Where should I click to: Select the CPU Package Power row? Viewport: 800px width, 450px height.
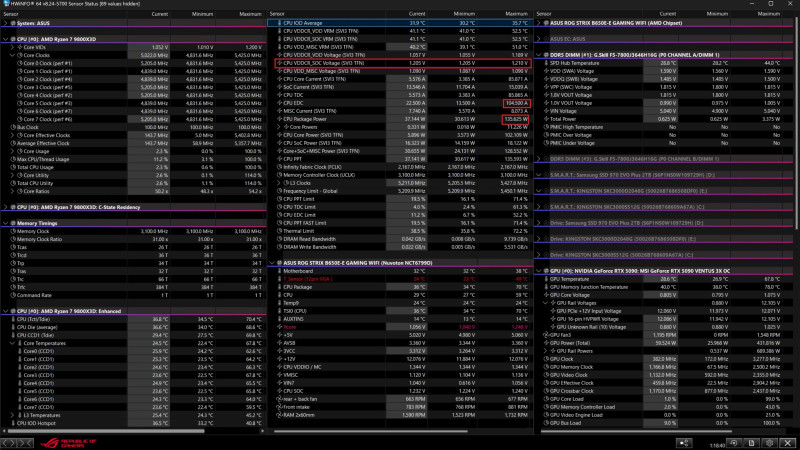click(399, 119)
